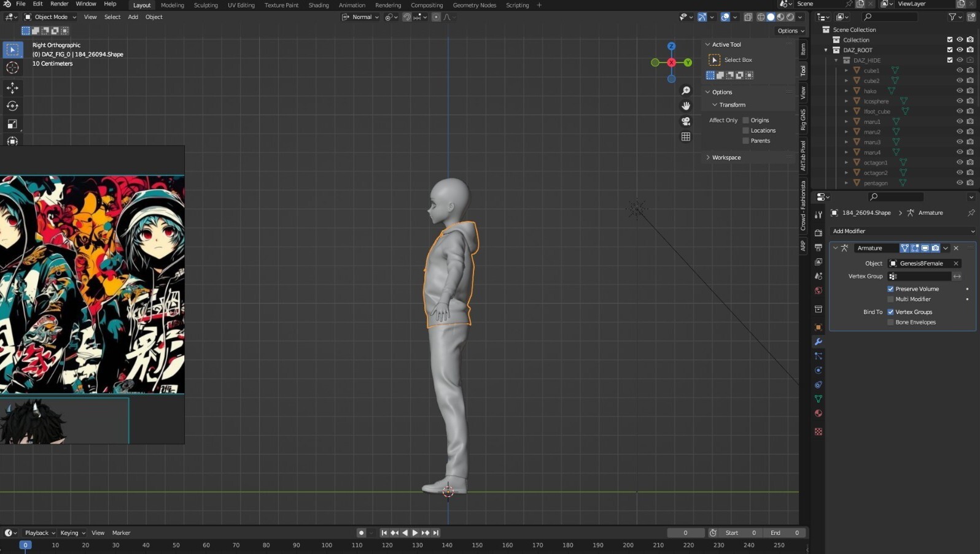This screenshot has height=554, width=980.
Task: Disable Preserve Volume checkbox
Action: 890,289
